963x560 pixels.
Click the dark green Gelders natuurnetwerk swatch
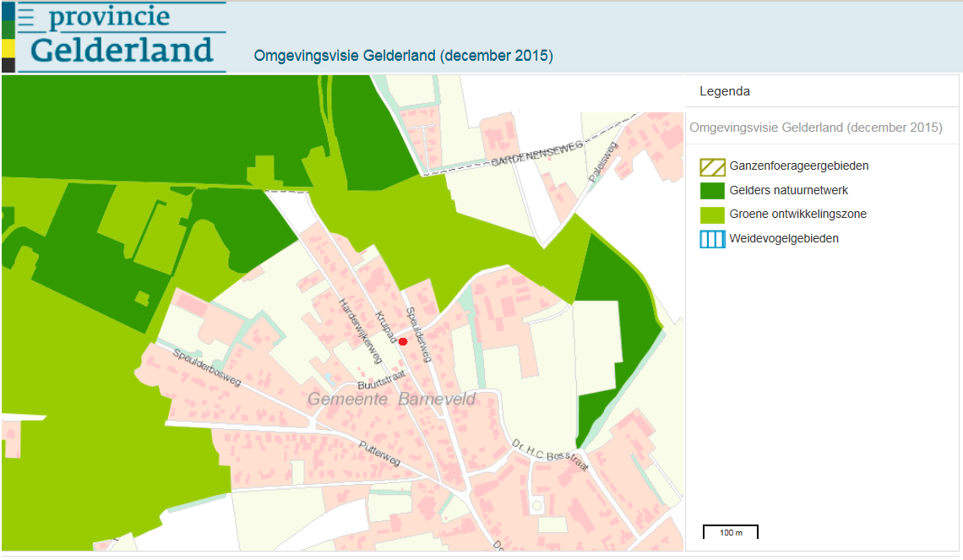(712, 191)
